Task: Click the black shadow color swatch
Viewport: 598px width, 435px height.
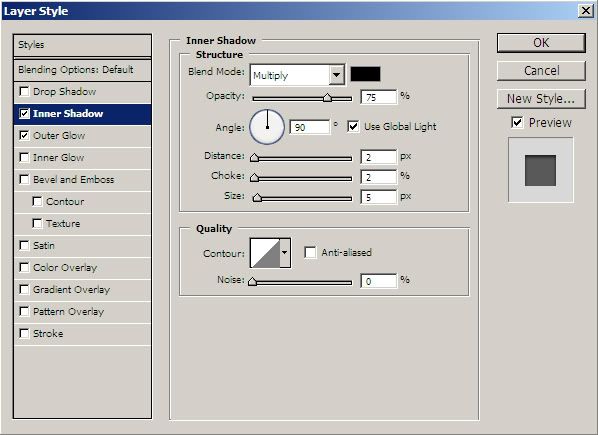Action: click(365, 74)
